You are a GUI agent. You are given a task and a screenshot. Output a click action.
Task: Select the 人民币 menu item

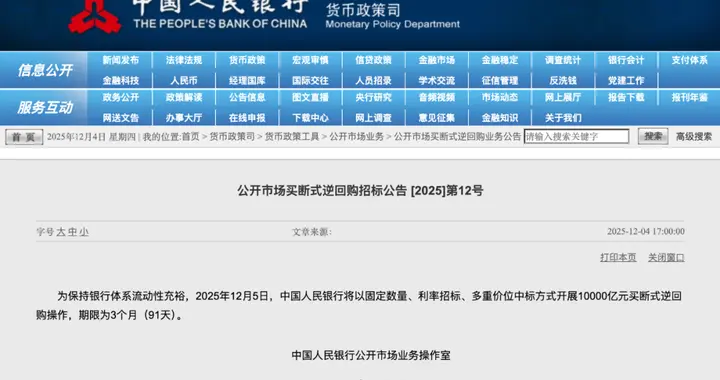click(x=184, y=80)
